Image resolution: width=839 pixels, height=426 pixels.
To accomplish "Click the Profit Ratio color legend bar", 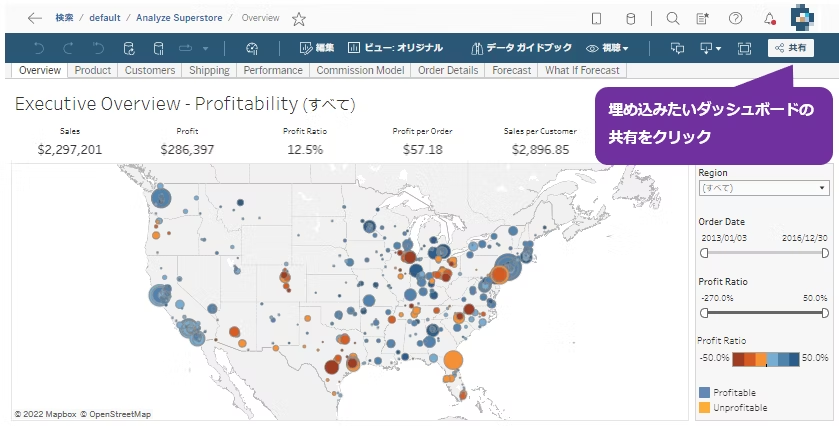I will coord(766,359).
